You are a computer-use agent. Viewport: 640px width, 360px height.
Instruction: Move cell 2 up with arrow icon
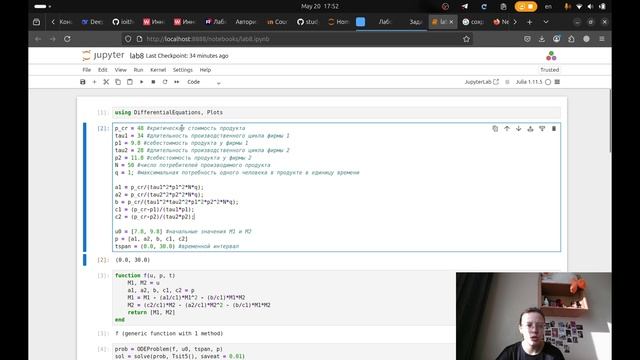point(507,129)
